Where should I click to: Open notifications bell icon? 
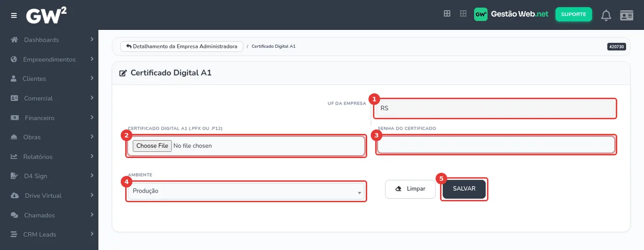[606, 15]
